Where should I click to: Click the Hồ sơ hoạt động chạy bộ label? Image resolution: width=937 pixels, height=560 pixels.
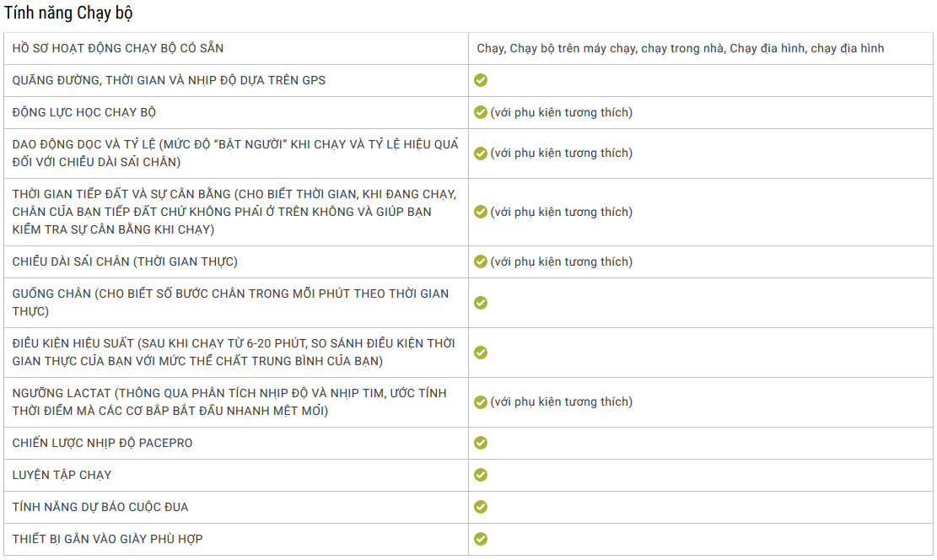[x=118, y=48]
